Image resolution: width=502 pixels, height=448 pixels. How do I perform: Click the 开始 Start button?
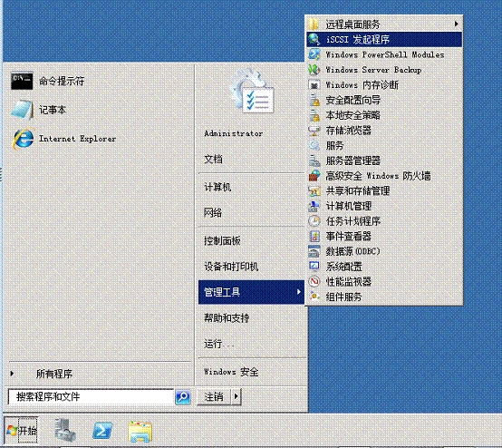pyautogui.click(x=21, y=431)
